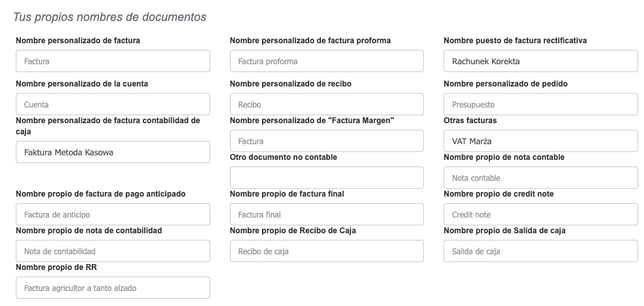The width and height of the screenshot is (644, 306).
Task: Click the field containing 'Faktura Metoda Kasowa'
Action: pos(113,152)
